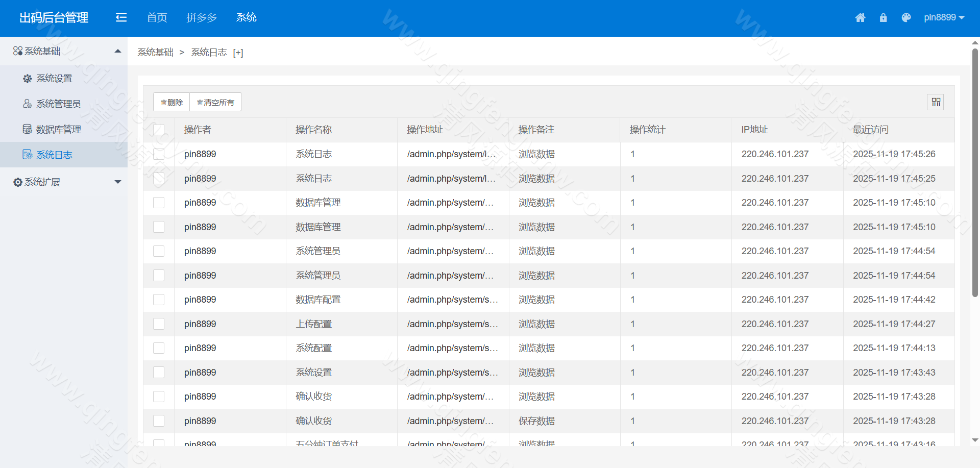Open the pin8899 user dropdown
Screen dimensions: 980x468
pos(944,17)
